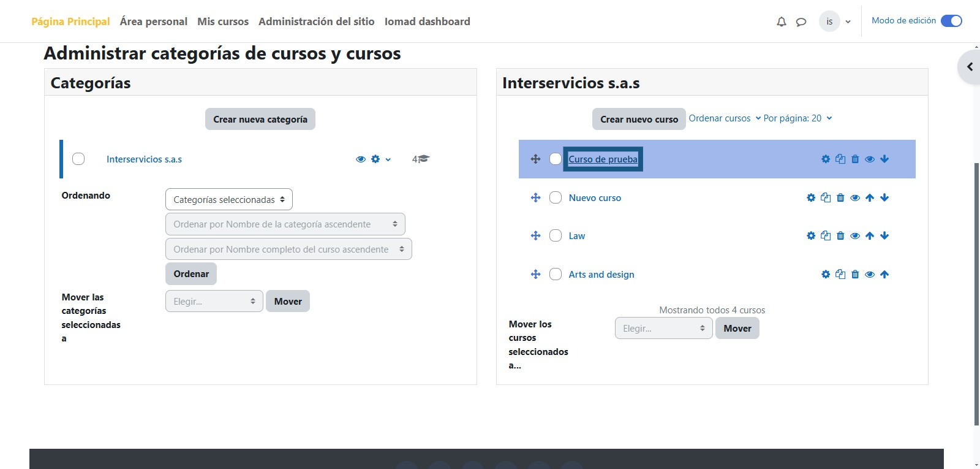
Task: Expand the collapsed side drawer arrow
Action: tap(970, 67)
